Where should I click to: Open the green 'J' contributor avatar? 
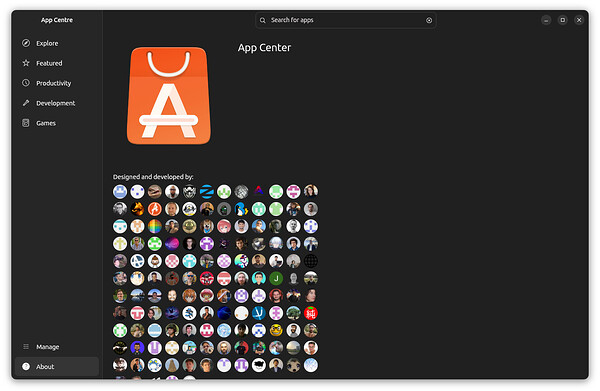[x=276, y=279]
